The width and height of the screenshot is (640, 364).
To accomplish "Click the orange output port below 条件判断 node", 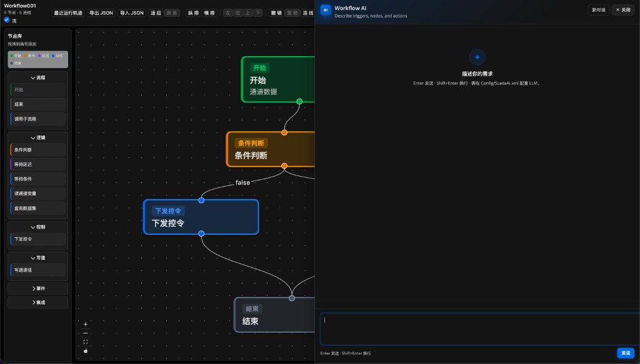I will (284, 166).
